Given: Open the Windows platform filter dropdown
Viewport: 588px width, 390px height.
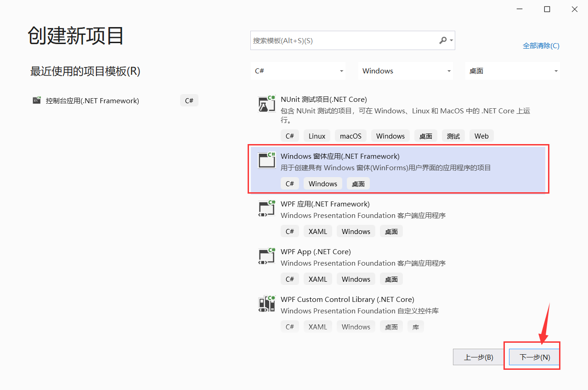Looking at the screenshot, I should (x=406, y=71).
